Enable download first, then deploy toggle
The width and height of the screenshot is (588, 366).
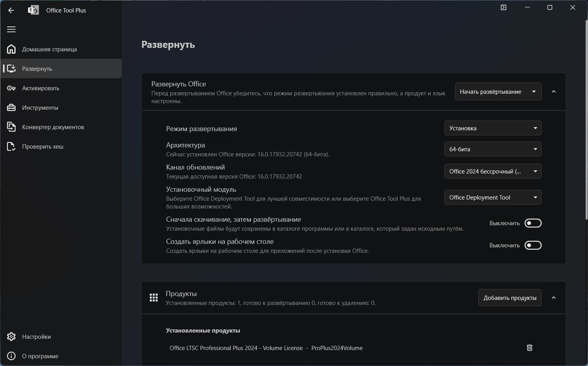click(x=533, y=223)
